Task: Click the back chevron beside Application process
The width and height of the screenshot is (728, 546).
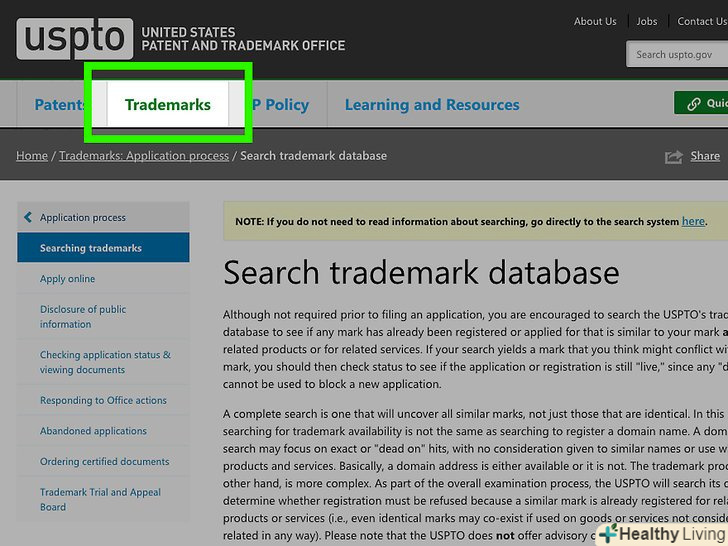Action: 28,217
